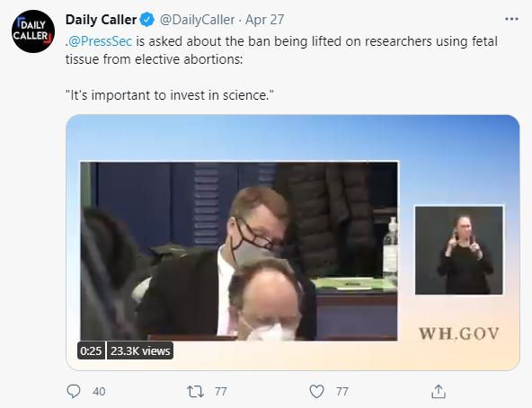Click the blue verified badge
532x408 pixels.
147,20
